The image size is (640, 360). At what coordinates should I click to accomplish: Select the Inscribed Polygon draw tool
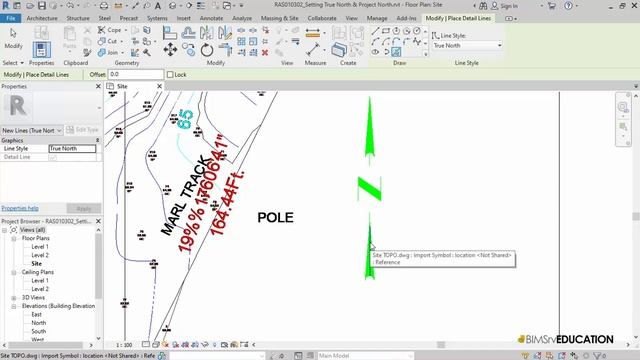pyautogui.click(x=396, y=31)
